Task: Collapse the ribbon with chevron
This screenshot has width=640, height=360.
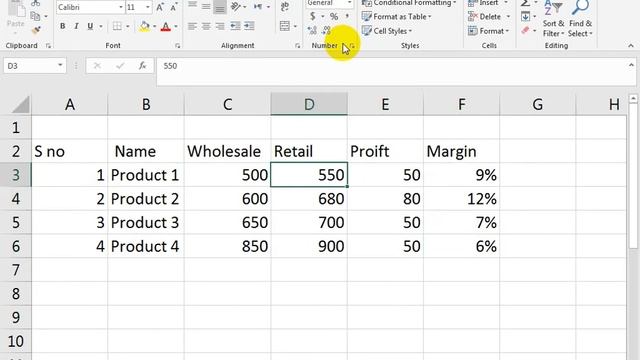Action: click(x=631, y=46)
